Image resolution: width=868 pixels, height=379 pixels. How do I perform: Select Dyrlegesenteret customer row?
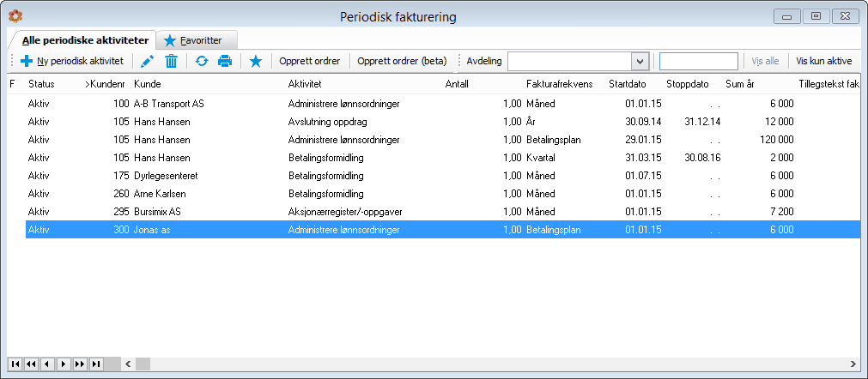point(442,176)
